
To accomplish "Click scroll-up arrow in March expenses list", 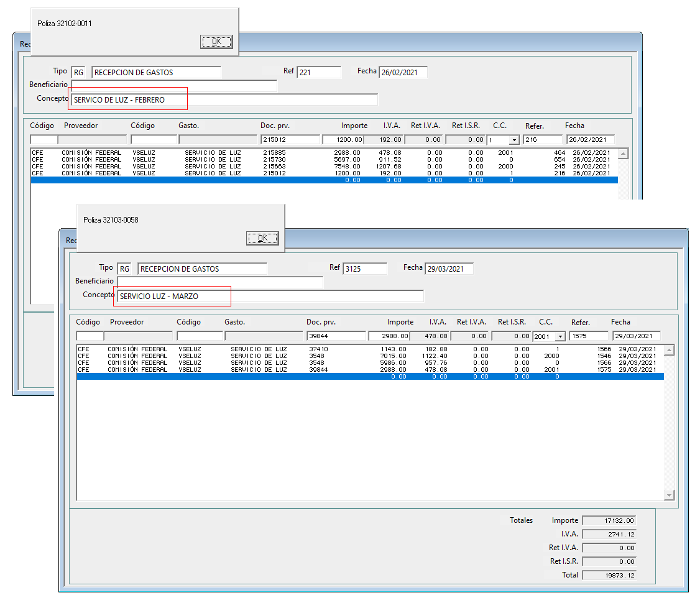I will [669, 351].
